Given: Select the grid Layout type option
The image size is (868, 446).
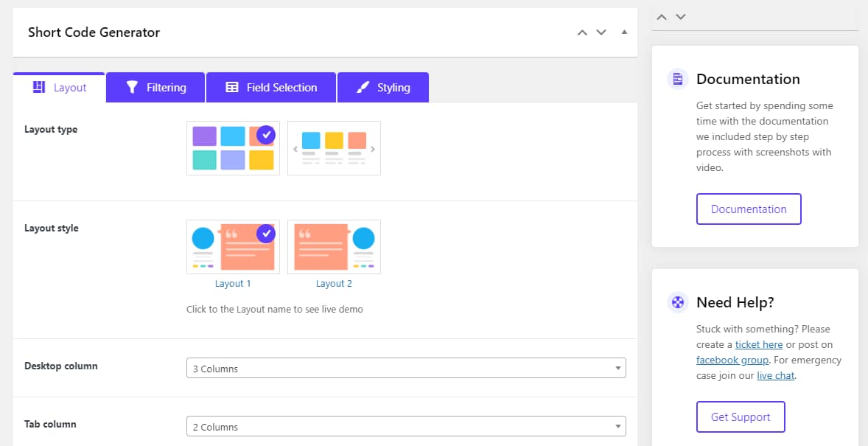Looking at the screenshot, I should [233, 147].
